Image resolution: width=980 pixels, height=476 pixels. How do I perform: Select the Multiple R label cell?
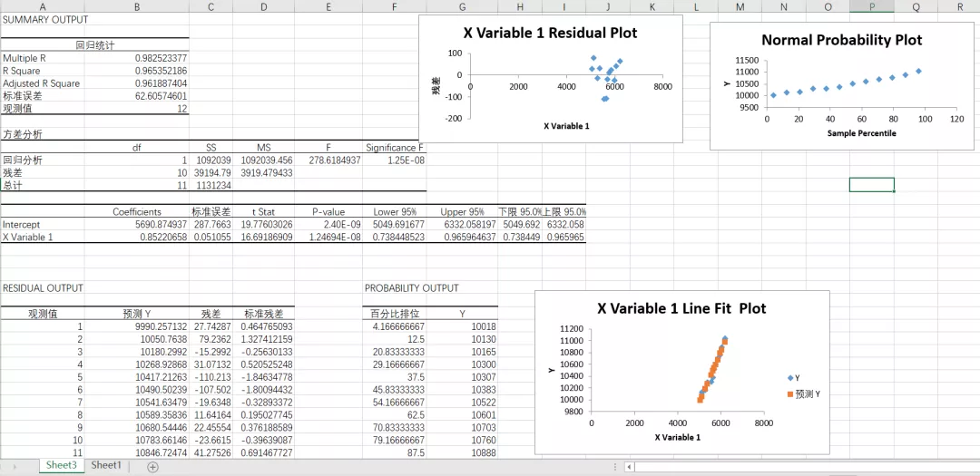tap(42, 58)
